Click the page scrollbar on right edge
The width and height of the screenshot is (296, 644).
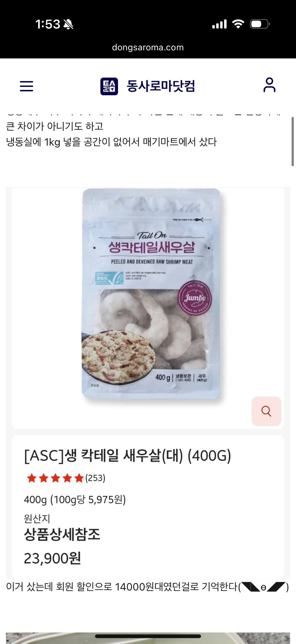[293, 142]
